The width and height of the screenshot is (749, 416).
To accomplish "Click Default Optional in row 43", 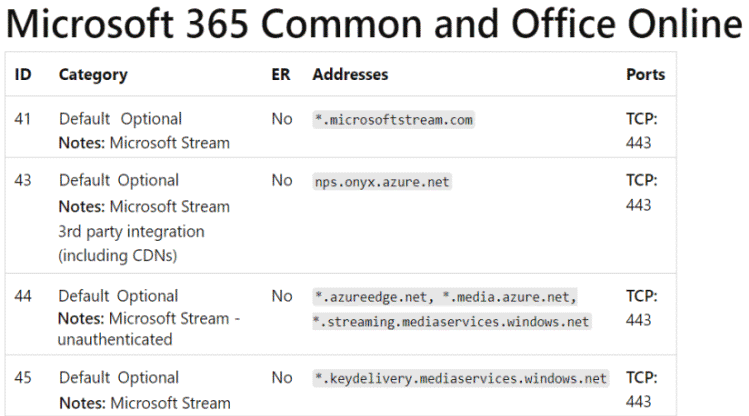I will click(x=119, y=180).
